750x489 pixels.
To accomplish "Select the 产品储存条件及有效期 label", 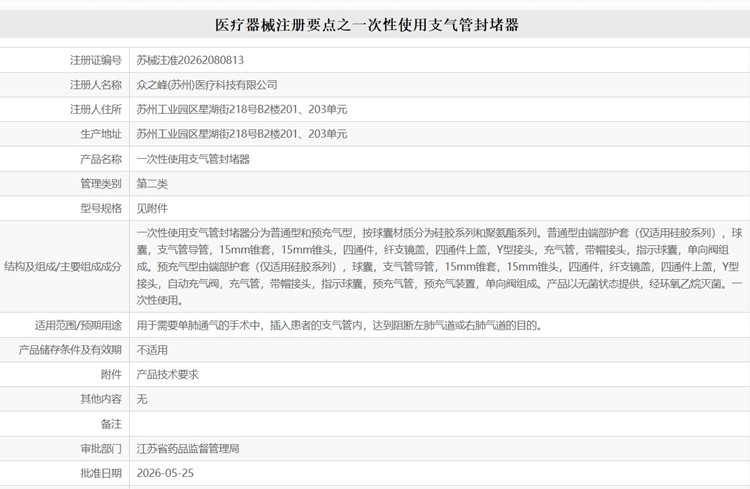I will (x=70, y=350).
